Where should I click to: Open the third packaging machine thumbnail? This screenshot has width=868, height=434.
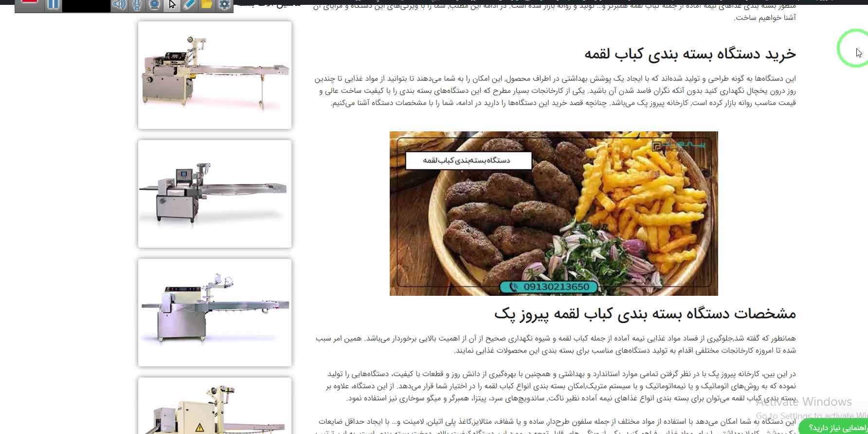point(215,312)
